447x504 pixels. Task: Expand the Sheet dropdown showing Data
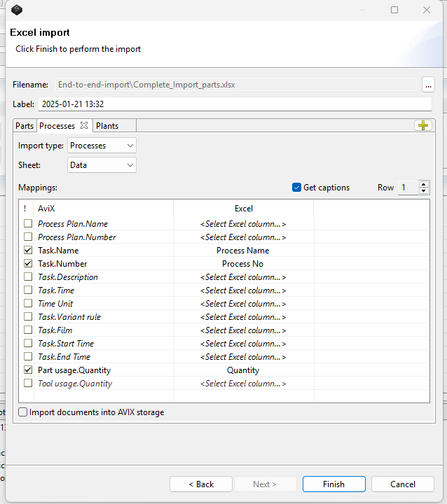102,165
